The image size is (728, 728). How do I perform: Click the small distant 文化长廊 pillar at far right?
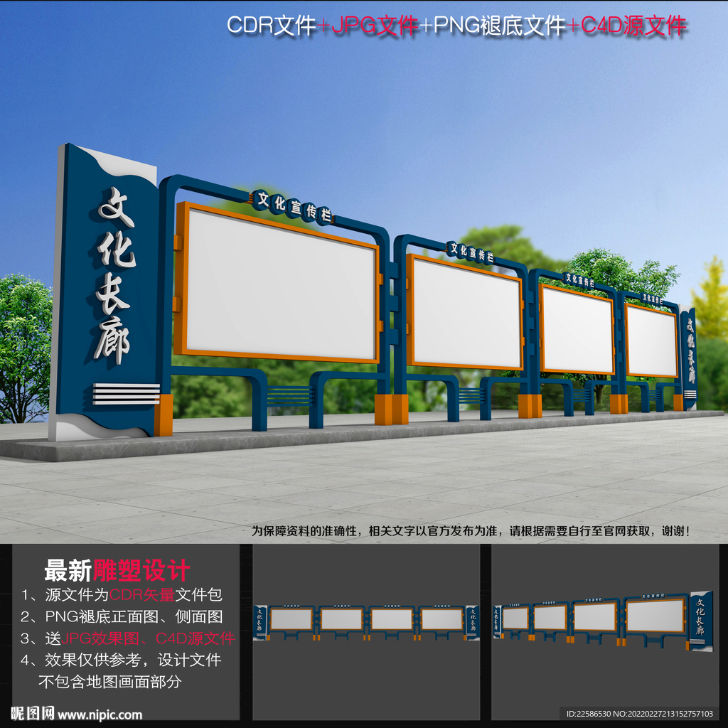point(688,358)
